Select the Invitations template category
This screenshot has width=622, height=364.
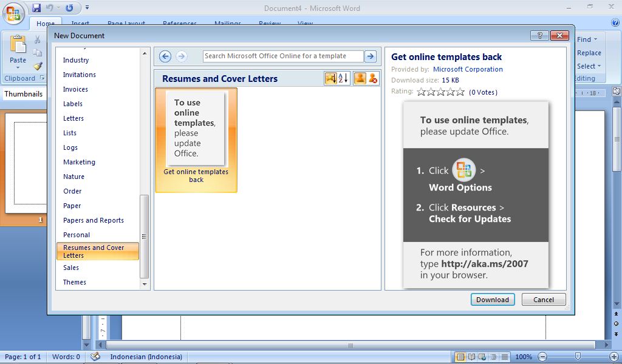(80, 75)
